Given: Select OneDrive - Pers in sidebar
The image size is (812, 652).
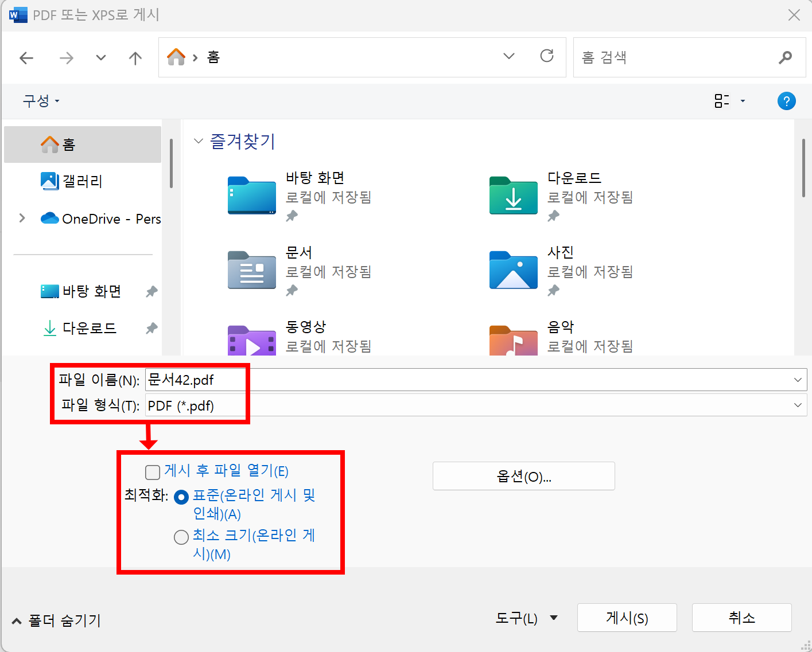Looking at the screenshot, I should 100,218.
